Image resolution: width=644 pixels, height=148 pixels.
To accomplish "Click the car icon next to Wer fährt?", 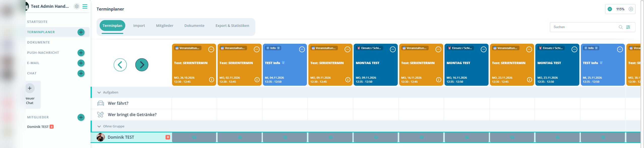I will pos(101,103).
